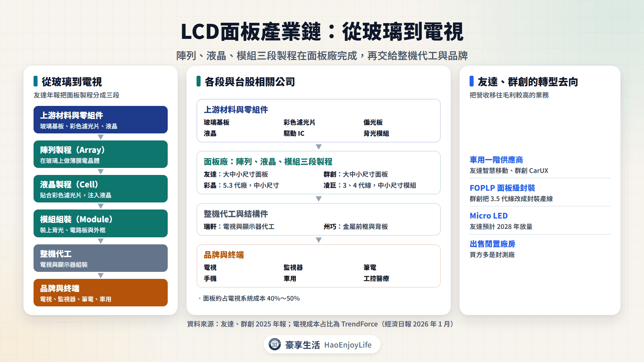644x362 pixels.
Task: Click the text 友達預計 2028 年放量
Action: [x=501, y=227]
